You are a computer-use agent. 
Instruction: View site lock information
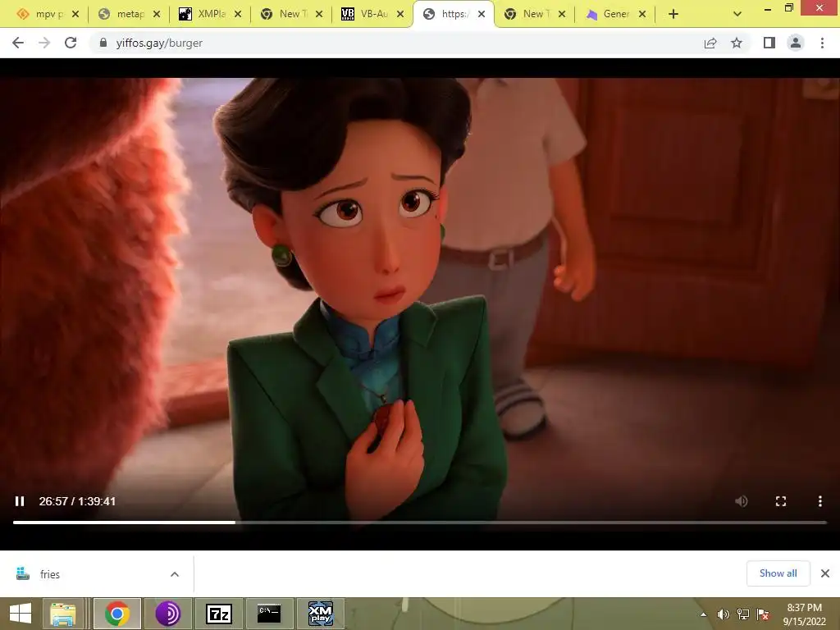click(x=103, y=43)
